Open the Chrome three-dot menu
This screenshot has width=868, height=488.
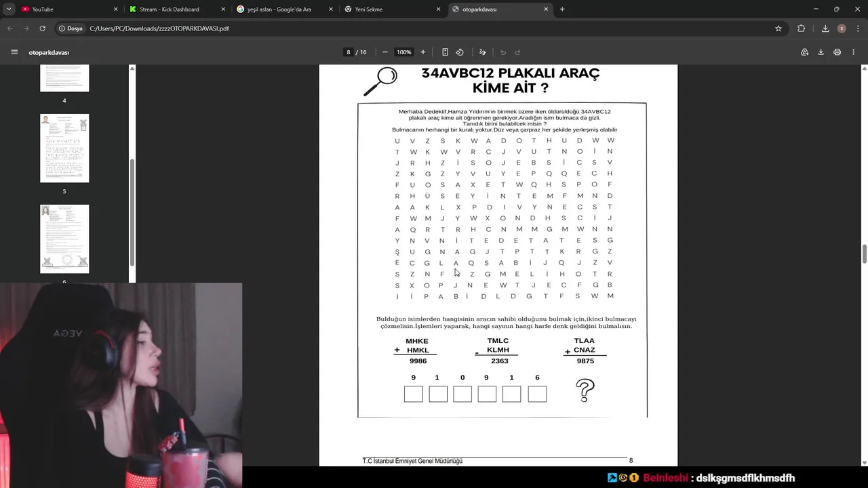858,28
